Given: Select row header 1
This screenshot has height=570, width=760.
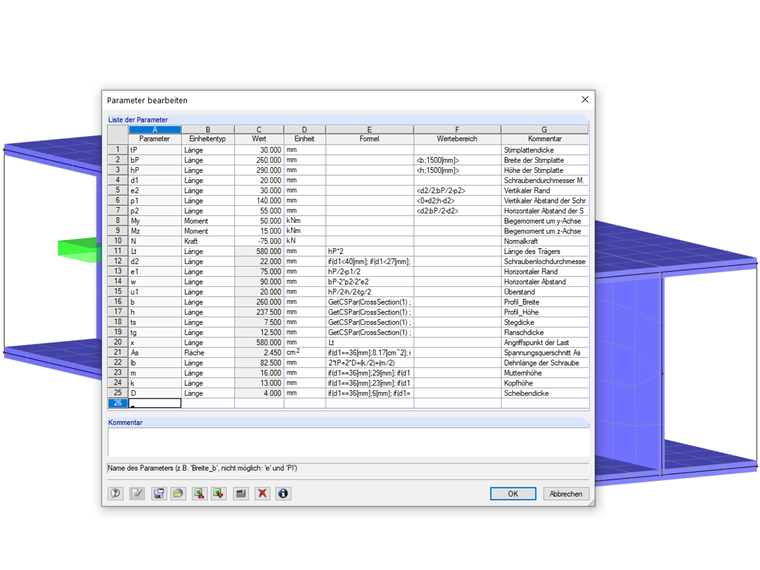Looking at the screenshot, I should click(x=118, y=150).
